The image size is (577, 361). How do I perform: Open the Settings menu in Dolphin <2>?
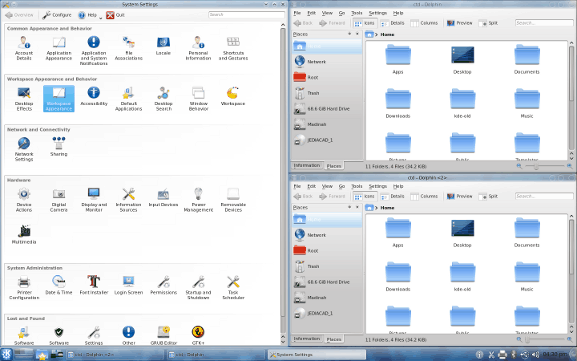point(378,186)
